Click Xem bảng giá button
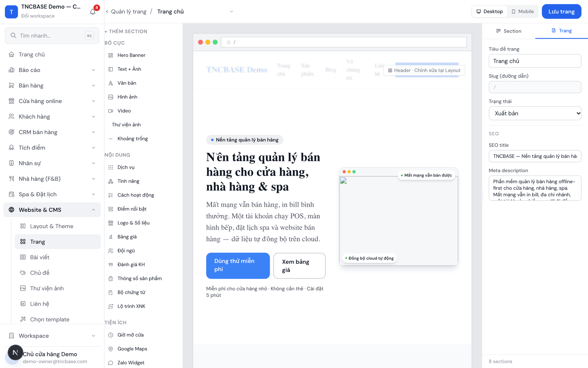The height and width of the screenshot is (368, 588). tap(299, 266)
